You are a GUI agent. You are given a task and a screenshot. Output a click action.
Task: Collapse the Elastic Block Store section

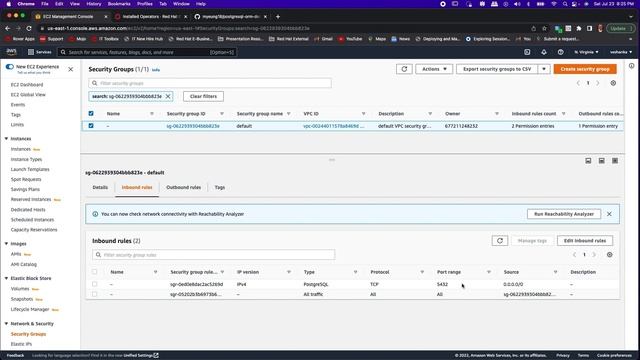[x=7, y=278]
